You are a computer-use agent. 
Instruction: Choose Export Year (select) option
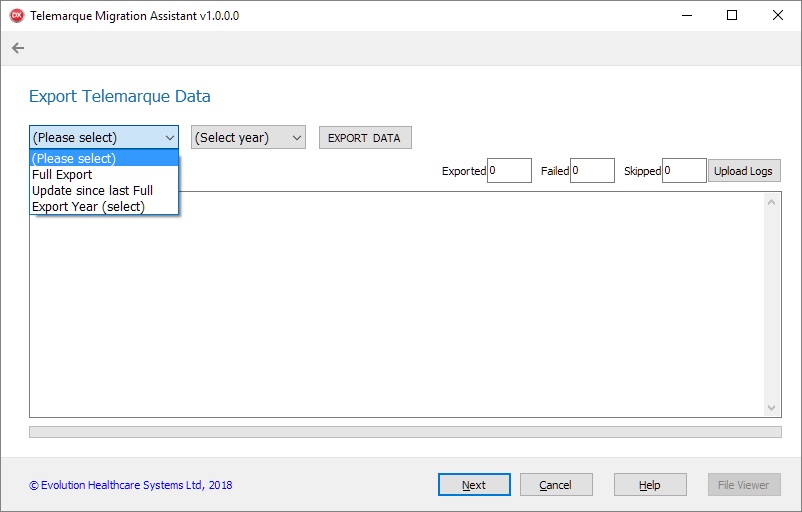104,206
